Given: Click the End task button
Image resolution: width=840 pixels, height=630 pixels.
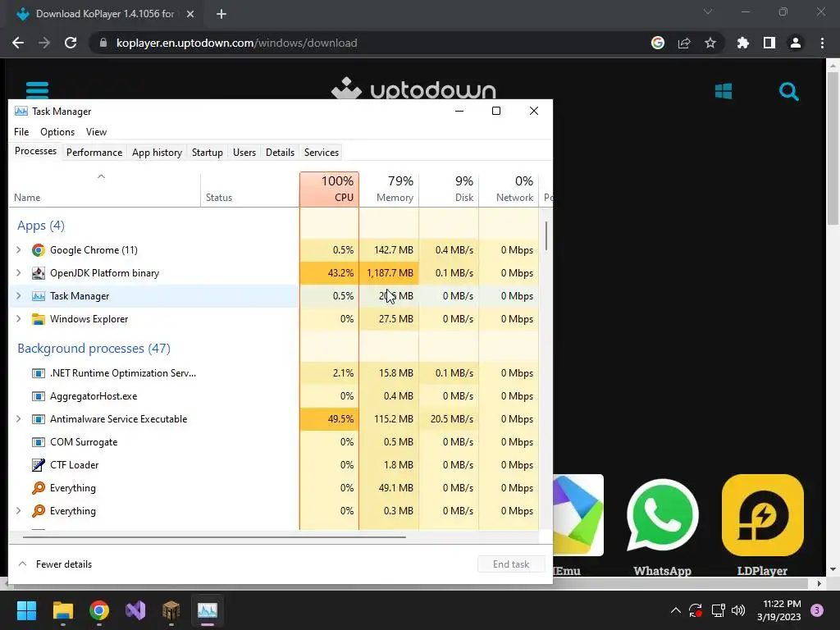Looking at the screenshot, I should pos(511,564).
